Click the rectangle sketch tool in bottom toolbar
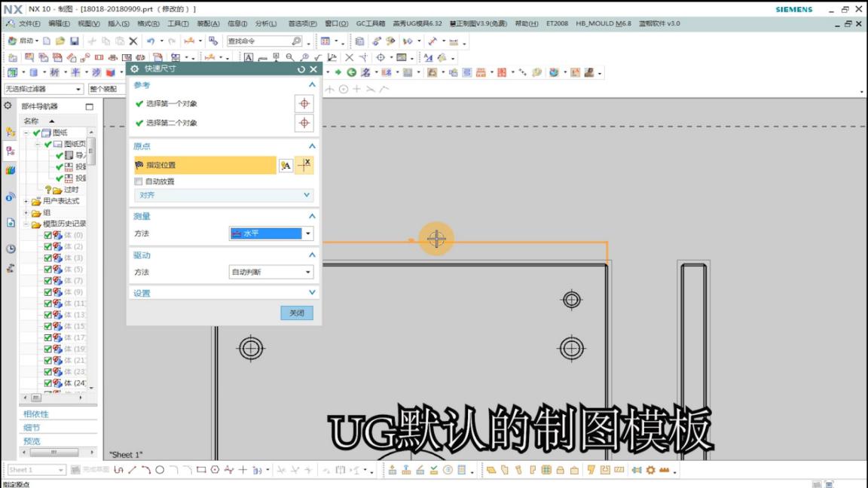This screenshot has width=868, height=488. tap(201, 470)
